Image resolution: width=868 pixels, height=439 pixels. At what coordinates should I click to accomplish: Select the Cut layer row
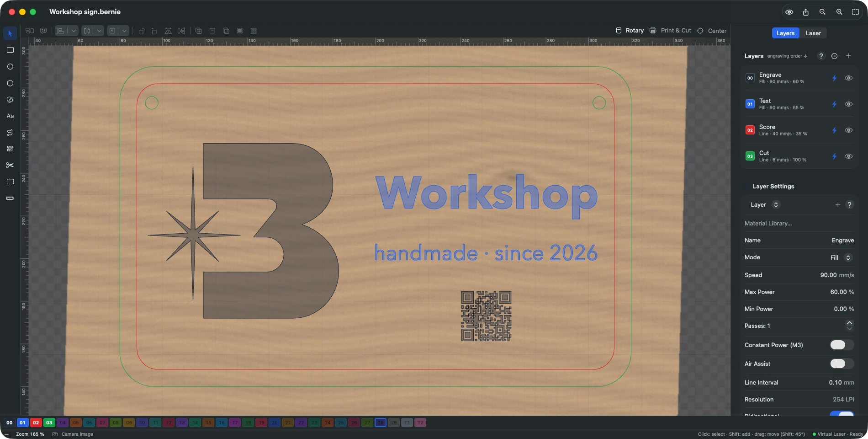(799, 156)
